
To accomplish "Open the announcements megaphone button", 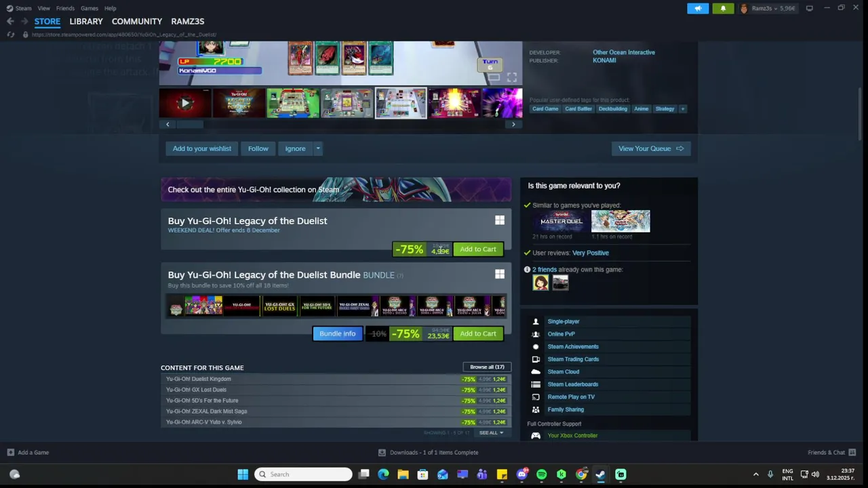I will [x=698, y=8].
